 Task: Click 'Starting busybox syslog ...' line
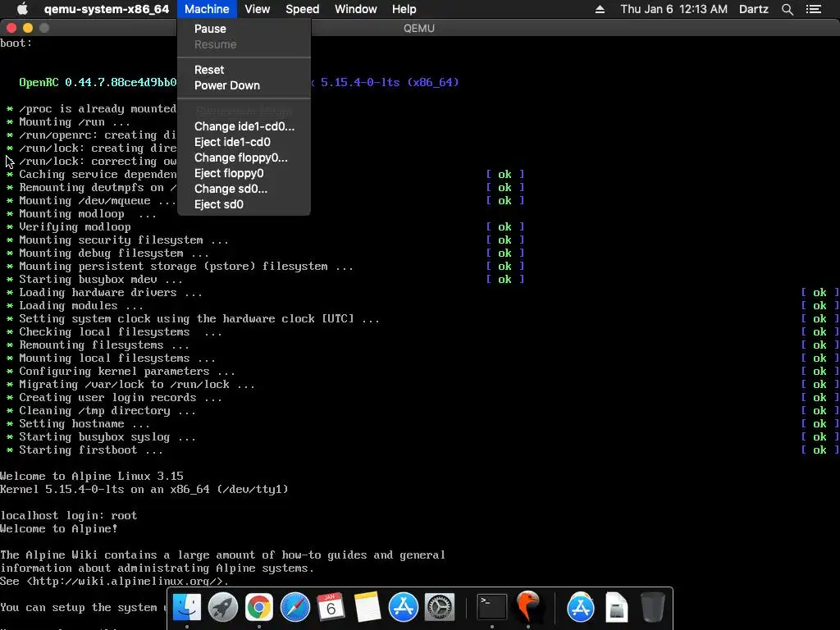(107, 437)
